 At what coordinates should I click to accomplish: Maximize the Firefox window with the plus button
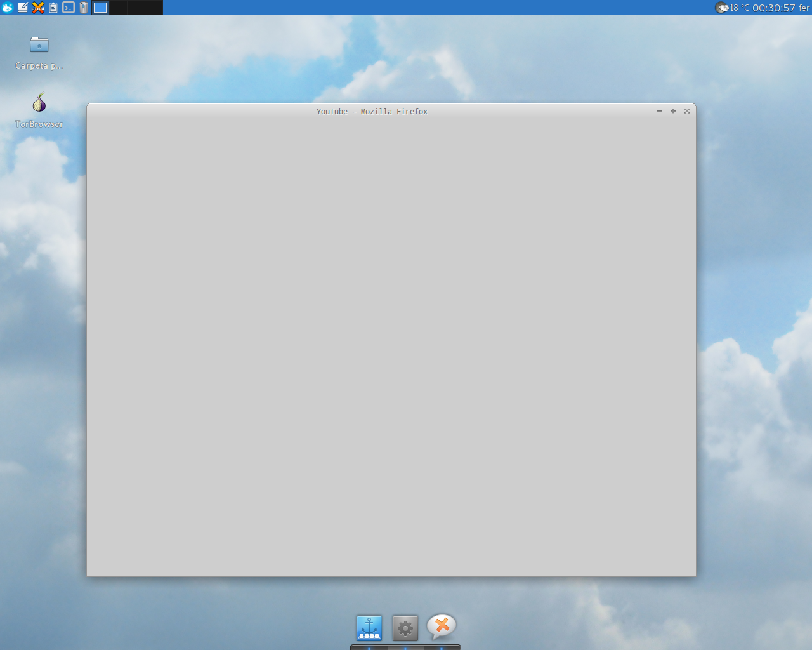coord(673,111)
